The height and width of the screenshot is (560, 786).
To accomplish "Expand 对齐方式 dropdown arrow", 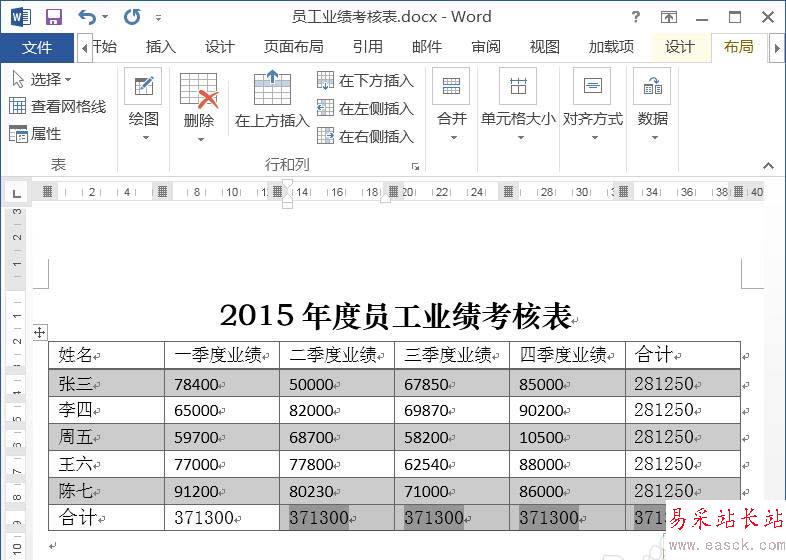I will [595, 138].
